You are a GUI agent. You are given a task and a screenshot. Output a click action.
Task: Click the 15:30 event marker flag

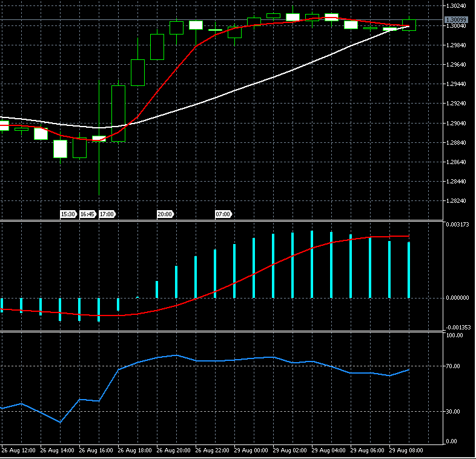click(68, 214)
